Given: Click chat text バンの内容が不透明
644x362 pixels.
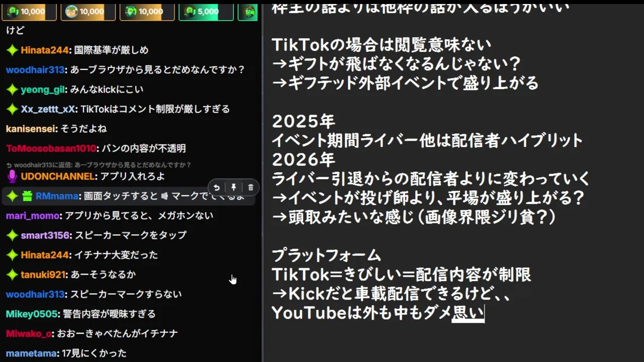Looking at the screenshot, I should tap(143, 148).
